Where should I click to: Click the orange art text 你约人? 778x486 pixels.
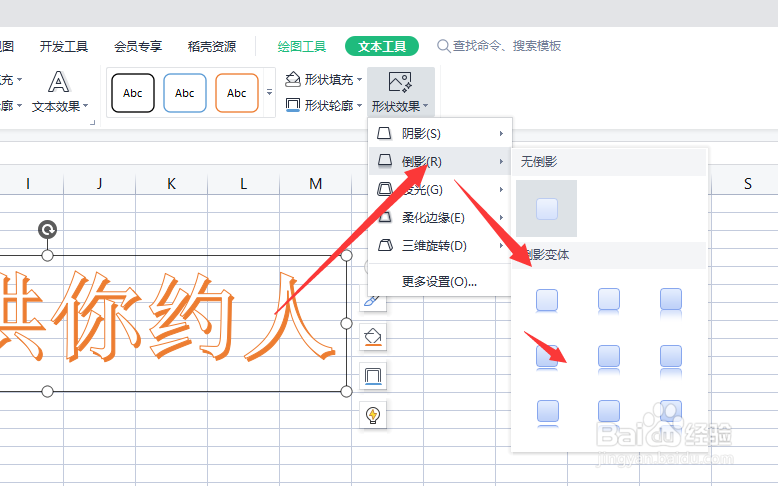click(194, 316)
